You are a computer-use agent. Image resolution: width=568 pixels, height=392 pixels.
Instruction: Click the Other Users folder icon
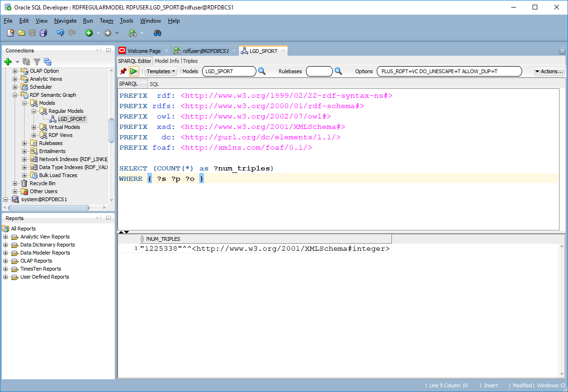pos(25,191)
